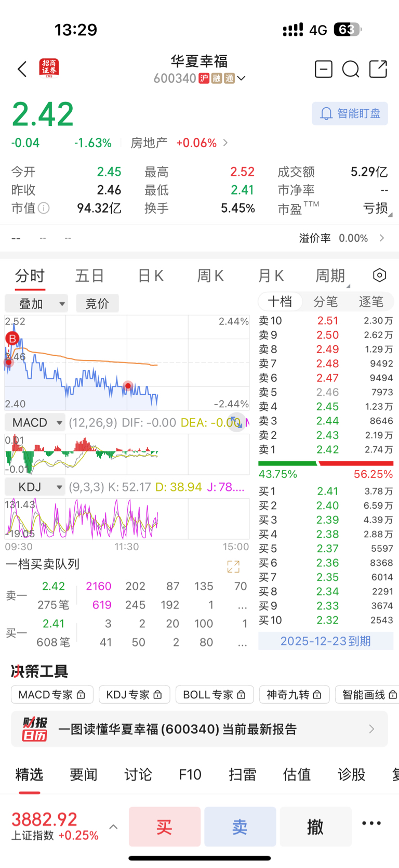Open BOLL专家 locked tool

click(x=215, y=694)
